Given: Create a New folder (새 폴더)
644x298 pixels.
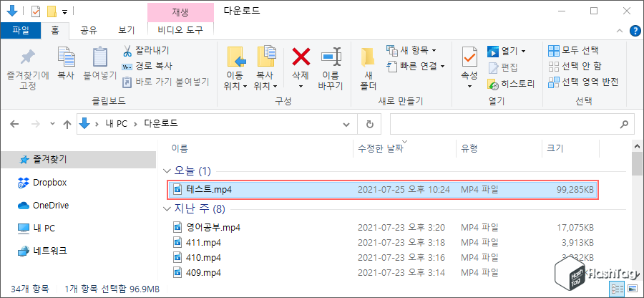Looking at the screenshot, I should tap(368, 69).
